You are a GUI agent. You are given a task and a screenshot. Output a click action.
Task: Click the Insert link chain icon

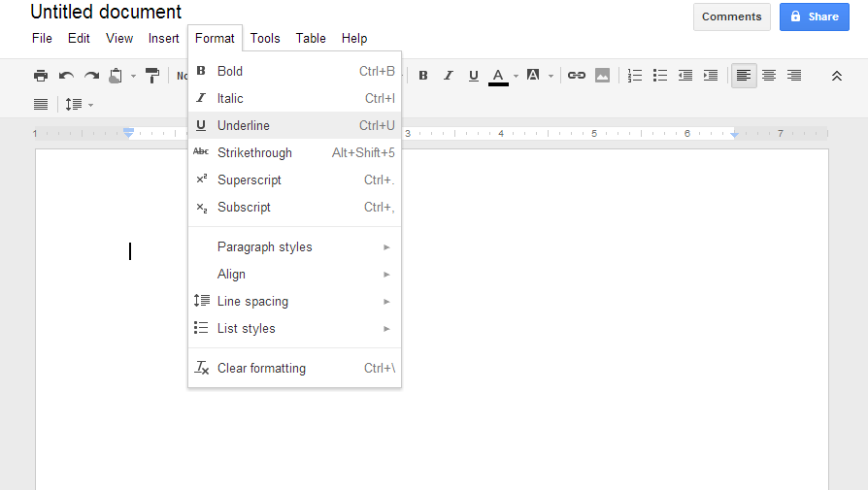(x=577, y=76)
